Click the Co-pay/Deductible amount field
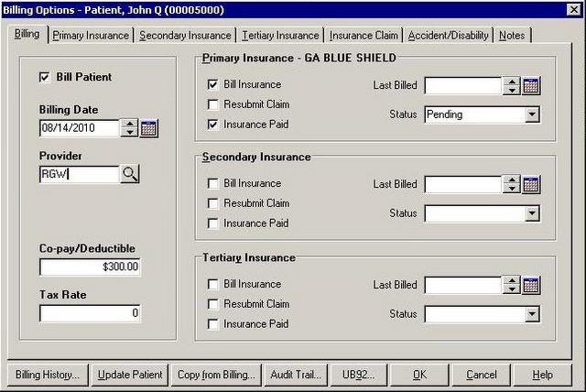Screen dimensions: 586x392 (90, 267)
